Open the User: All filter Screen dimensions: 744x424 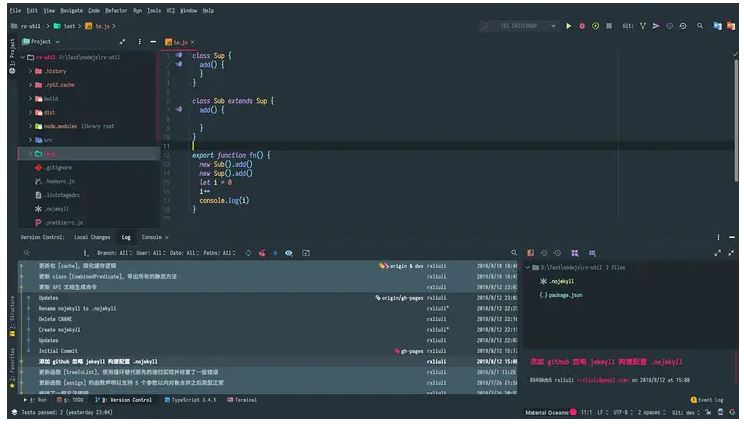[151, 253]
